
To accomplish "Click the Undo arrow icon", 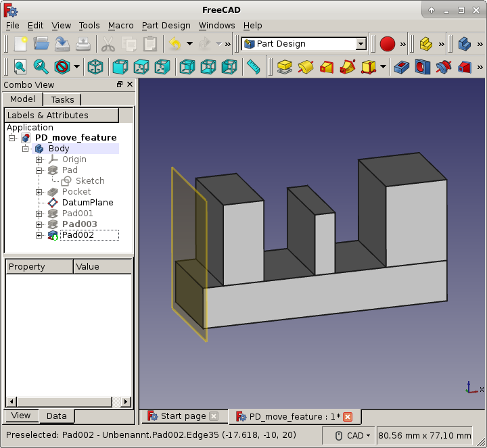I will [175, 44].
